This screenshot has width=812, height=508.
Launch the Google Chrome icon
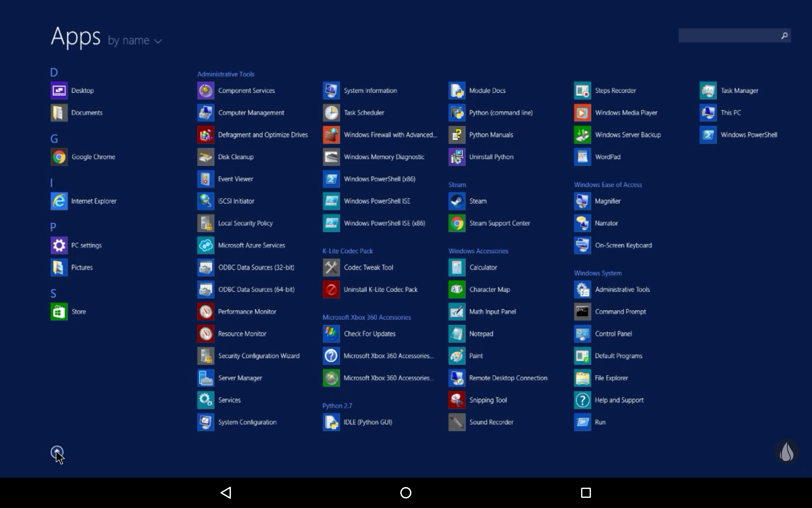[x=59, y=157]
